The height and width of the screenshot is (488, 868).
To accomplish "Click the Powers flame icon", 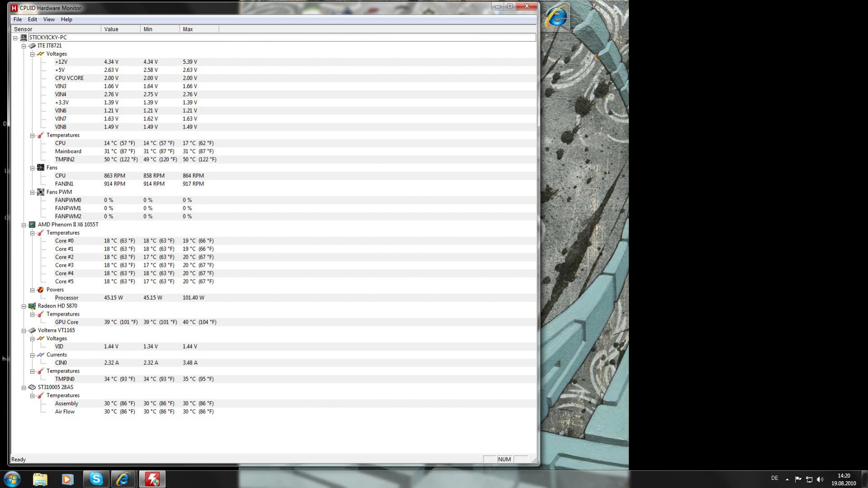I will (x=41, y=290).
